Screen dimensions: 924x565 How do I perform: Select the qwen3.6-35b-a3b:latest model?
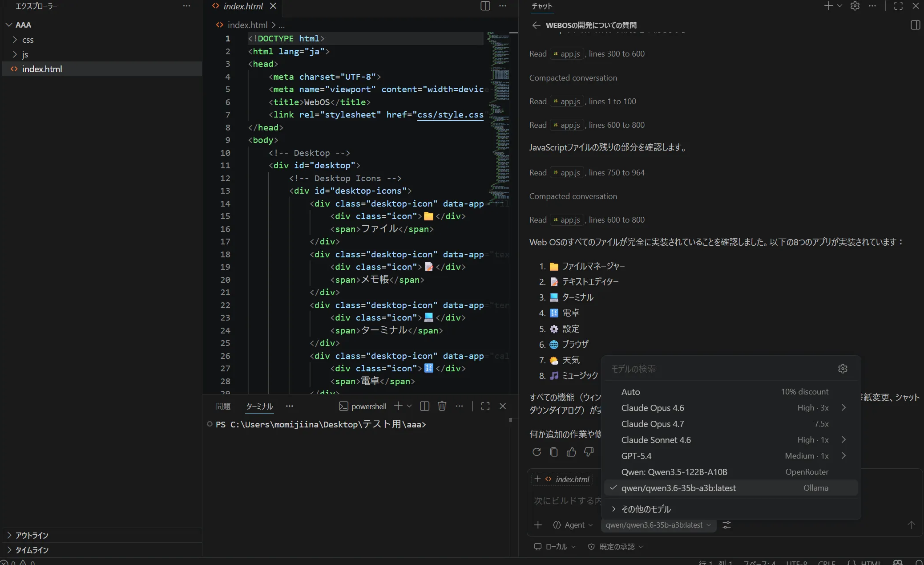point(678,488)
